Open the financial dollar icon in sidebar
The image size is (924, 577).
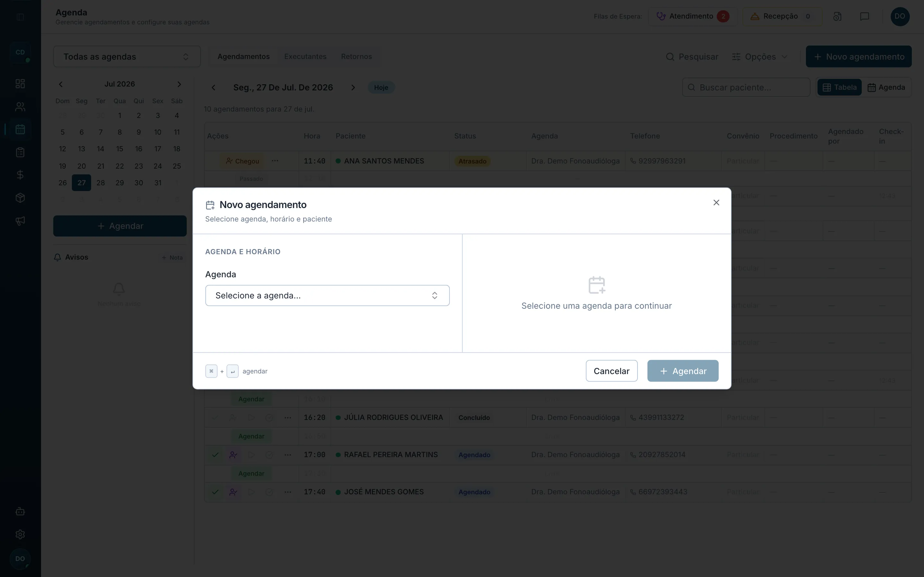20,175
